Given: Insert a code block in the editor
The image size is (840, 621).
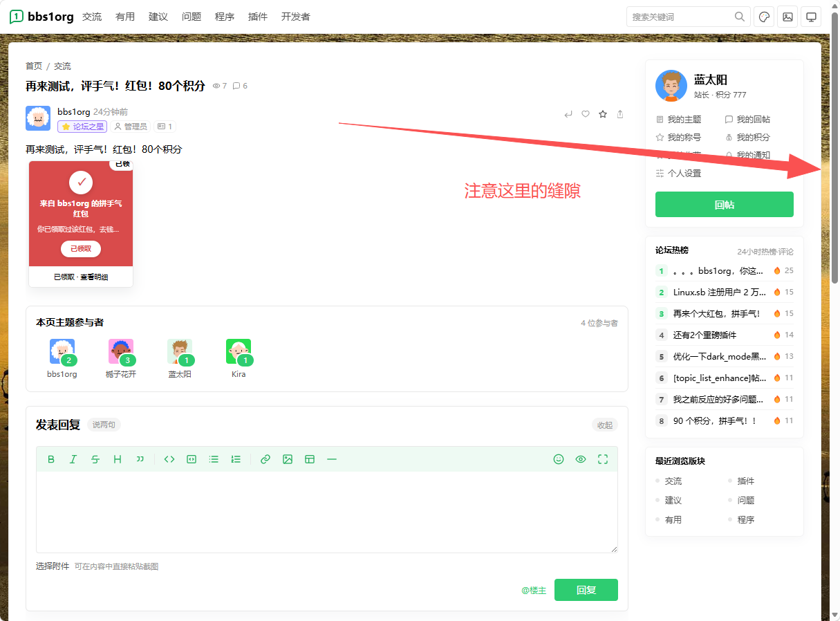Looking at the screenshot, I should coord(192,459).
